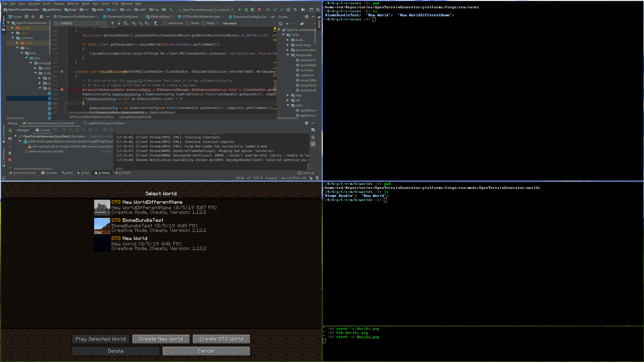The image size is (644, 362).
Task: Click the debug tree horizontal scrollbar
Action: click(x=33, y=169)
